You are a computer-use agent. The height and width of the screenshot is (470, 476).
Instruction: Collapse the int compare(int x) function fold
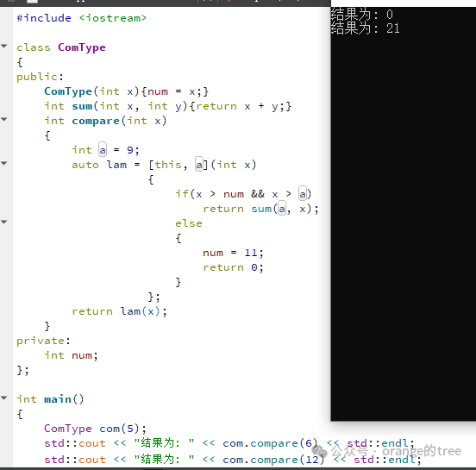point(4,120)
